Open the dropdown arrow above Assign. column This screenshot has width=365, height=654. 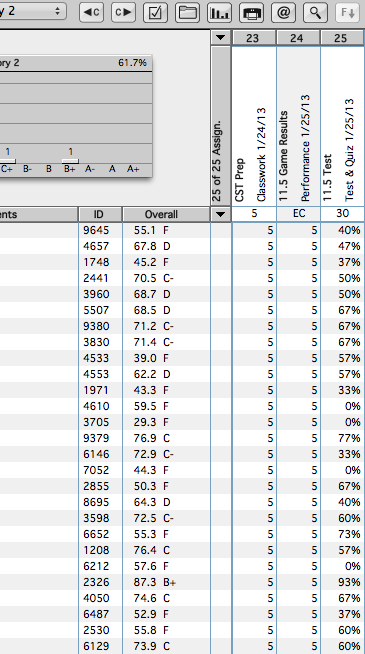click(221, 38)
